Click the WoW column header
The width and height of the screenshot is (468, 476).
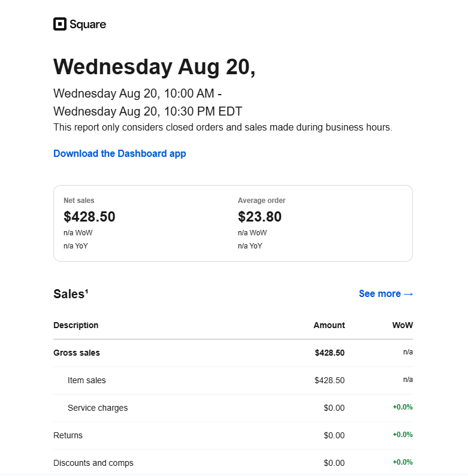pos(402,325)
